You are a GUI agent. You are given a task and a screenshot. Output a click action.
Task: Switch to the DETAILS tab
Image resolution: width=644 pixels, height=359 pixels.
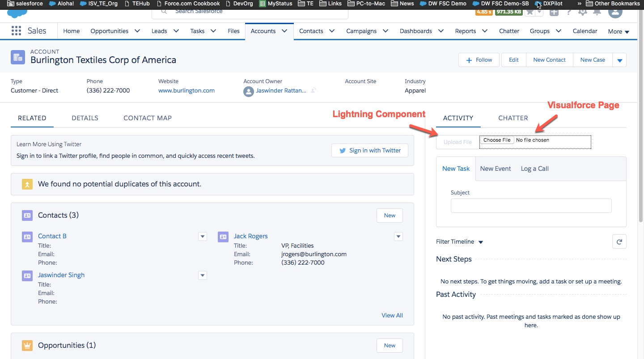point(85,118)
